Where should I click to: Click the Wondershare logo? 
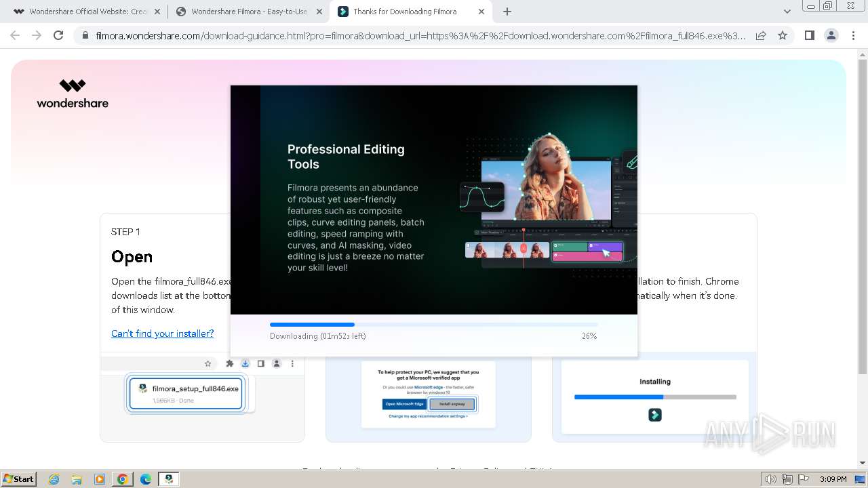pos(73,94)
